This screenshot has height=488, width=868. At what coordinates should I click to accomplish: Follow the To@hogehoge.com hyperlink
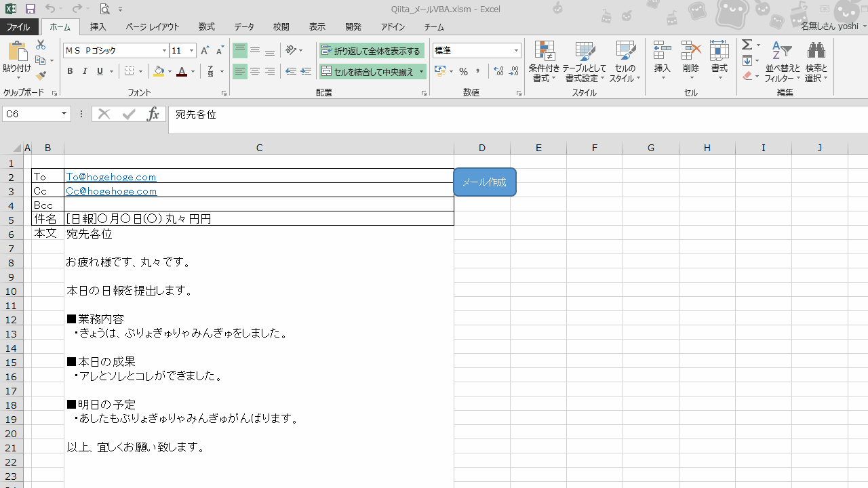coord(111,177)
